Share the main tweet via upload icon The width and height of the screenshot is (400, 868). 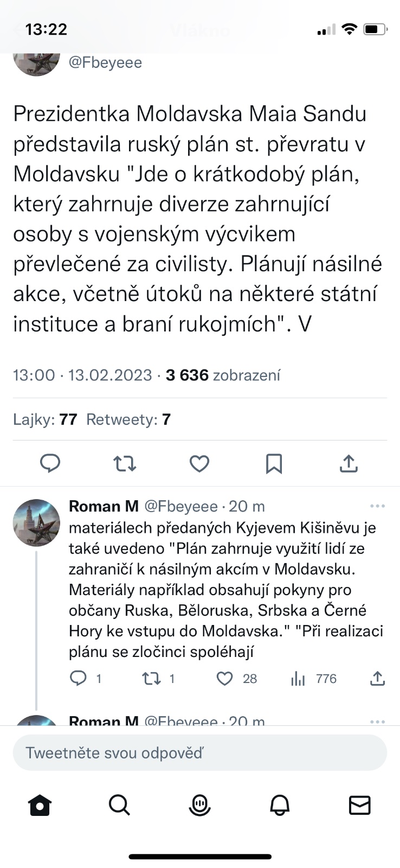pos(349,464)
